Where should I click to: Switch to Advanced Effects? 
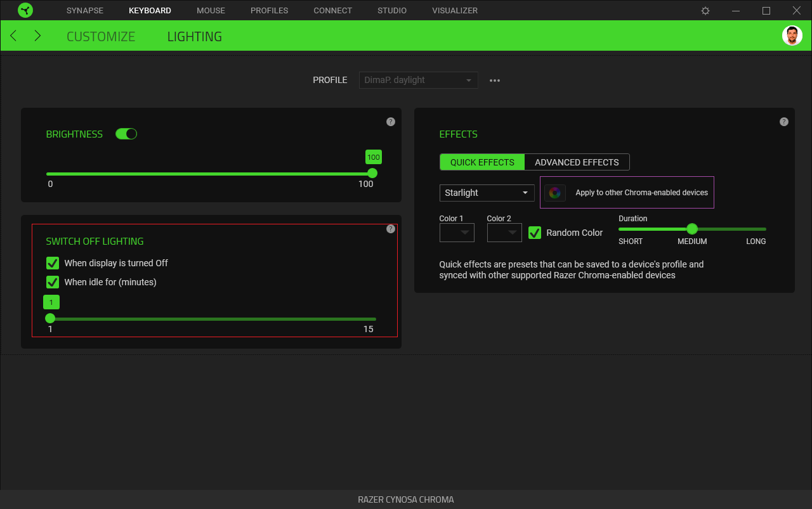[x=577, y=162]
